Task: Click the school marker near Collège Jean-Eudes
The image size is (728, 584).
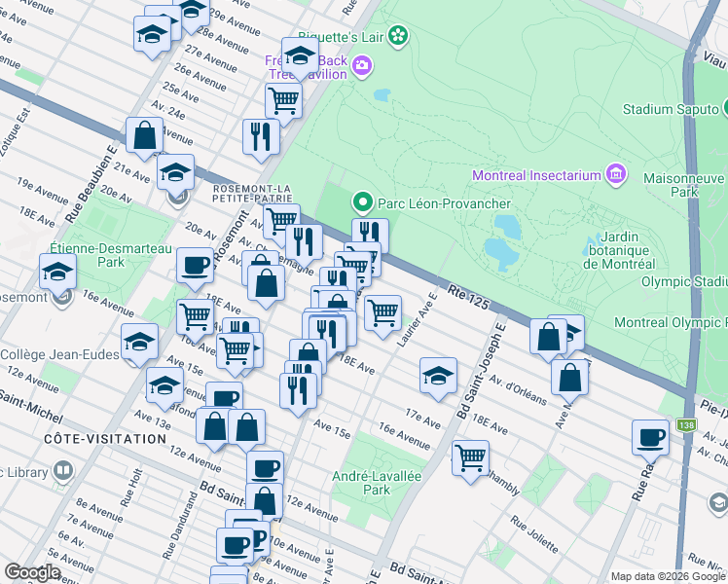Action: [x=140, y=343]
